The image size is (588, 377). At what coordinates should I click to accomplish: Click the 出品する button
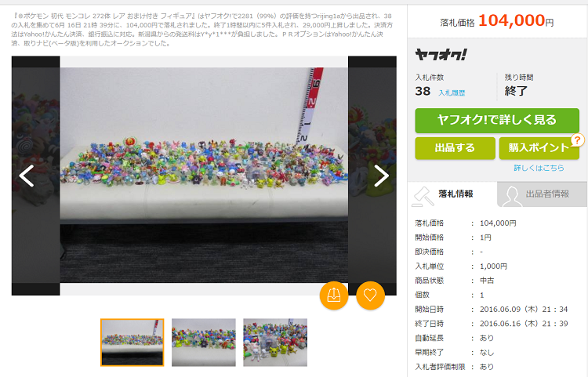pyautogui.click(x=455, y=148)
